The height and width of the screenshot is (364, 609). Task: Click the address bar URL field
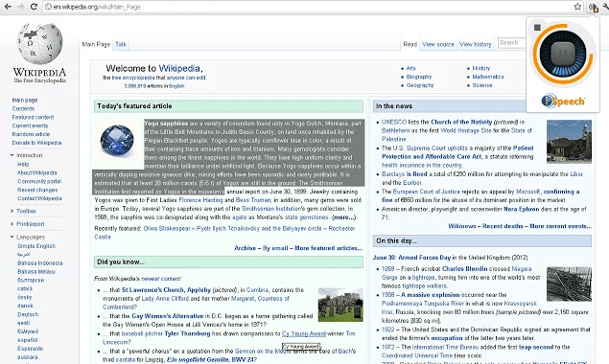[307, 7]
